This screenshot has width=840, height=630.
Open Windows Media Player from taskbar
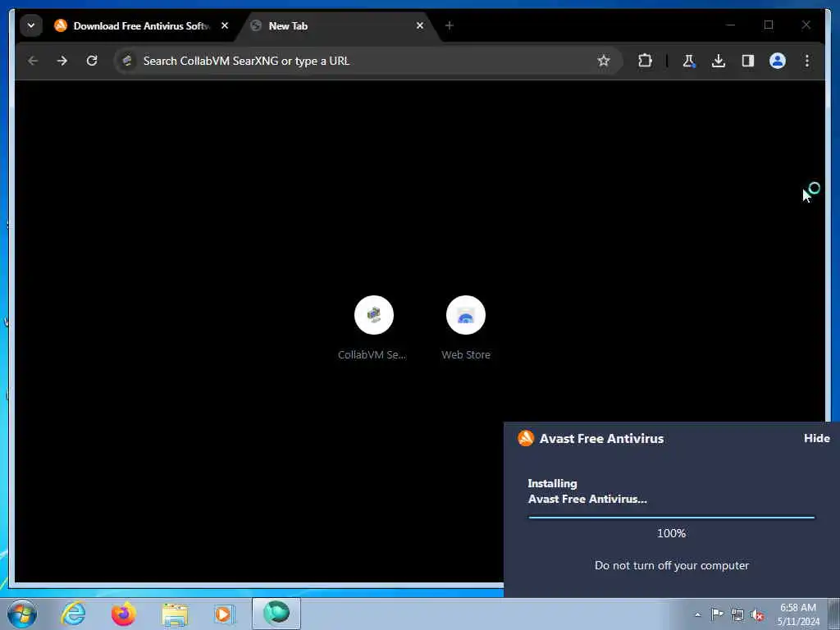coord(224,614)
